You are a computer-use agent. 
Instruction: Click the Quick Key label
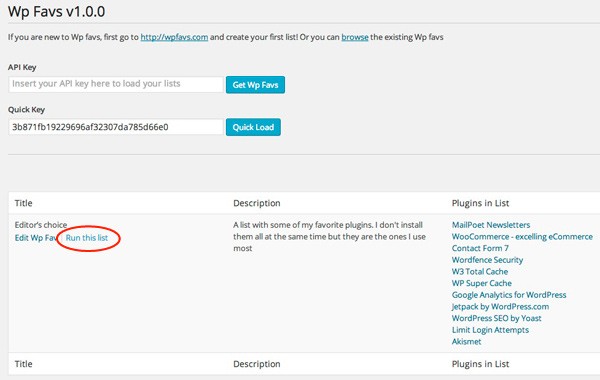pos(26,110)
